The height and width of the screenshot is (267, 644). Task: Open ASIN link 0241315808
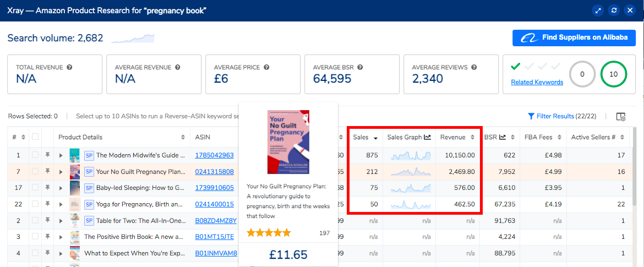[215, 172]
